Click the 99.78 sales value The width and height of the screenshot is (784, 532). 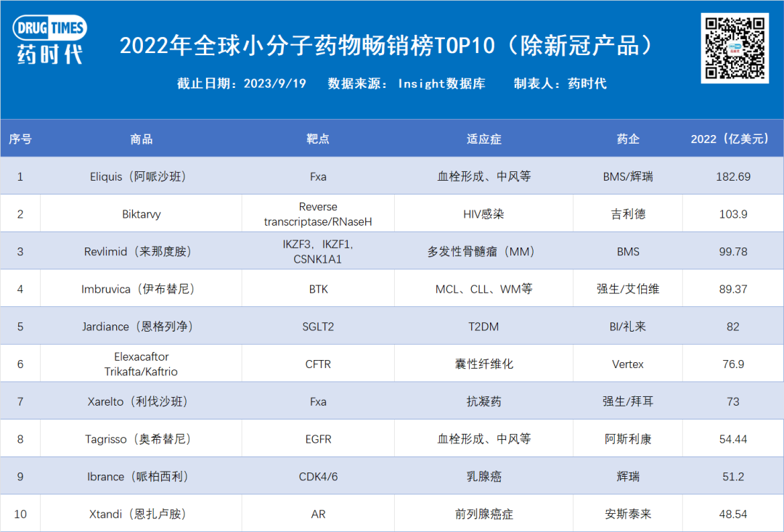[733, 252]
